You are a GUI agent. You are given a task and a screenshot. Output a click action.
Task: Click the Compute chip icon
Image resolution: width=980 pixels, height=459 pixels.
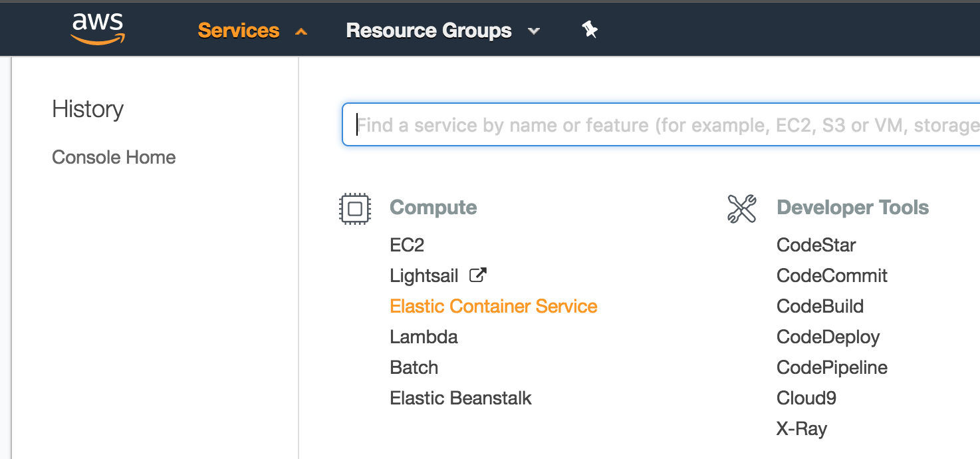point(354,209)
